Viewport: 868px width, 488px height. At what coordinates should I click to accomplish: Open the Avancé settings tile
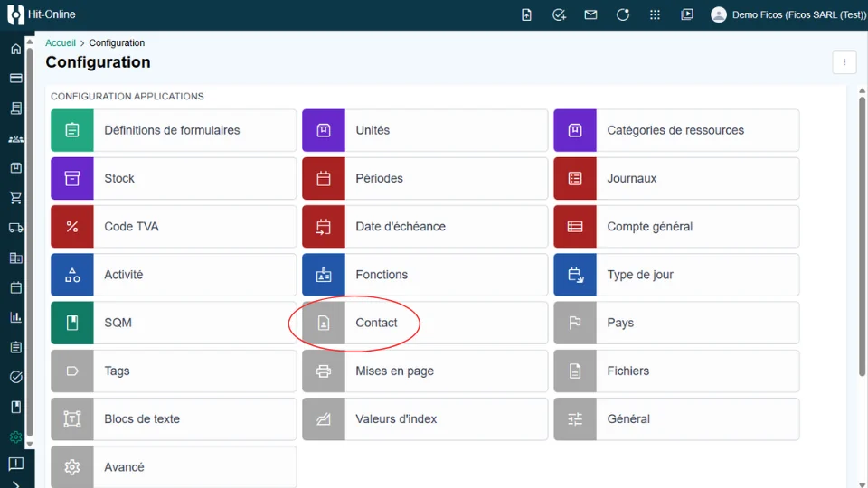(174, 467)
